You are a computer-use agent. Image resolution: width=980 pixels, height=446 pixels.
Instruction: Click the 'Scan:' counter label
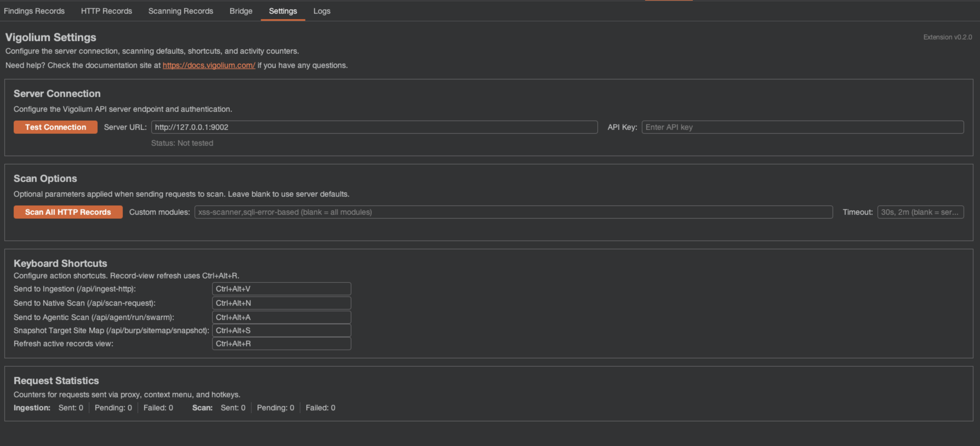coord(203,408)
